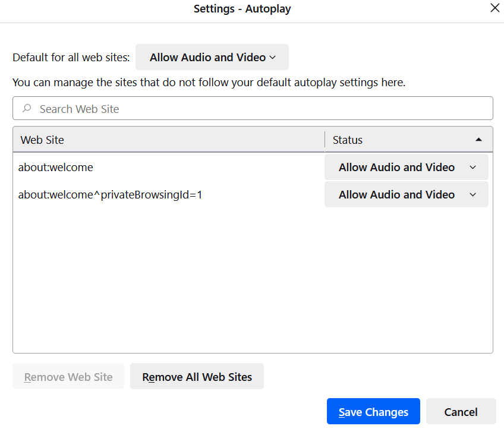The image size is (504, 432).
Task: Close the Autoplay settings dialog
Action: [494, 8]
